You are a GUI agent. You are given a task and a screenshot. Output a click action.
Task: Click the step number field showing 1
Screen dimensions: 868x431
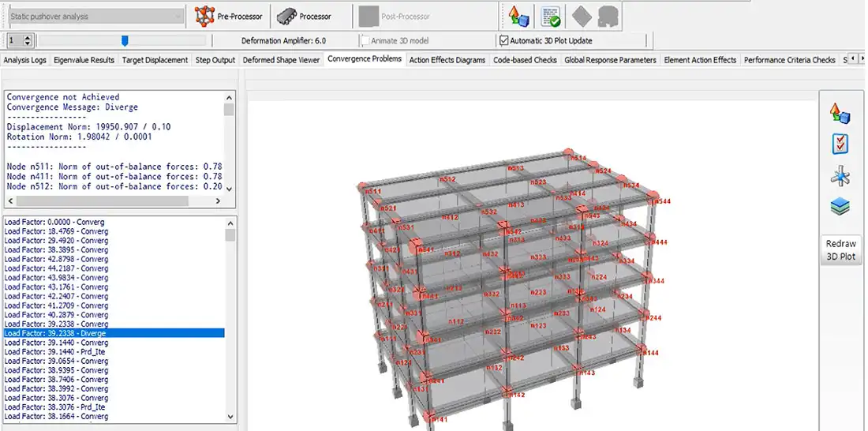pyautogui.click(x=15, y=40)
